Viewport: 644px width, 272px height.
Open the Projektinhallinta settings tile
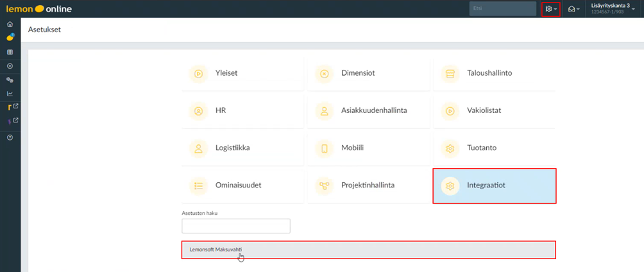click(x=368, y=185)
